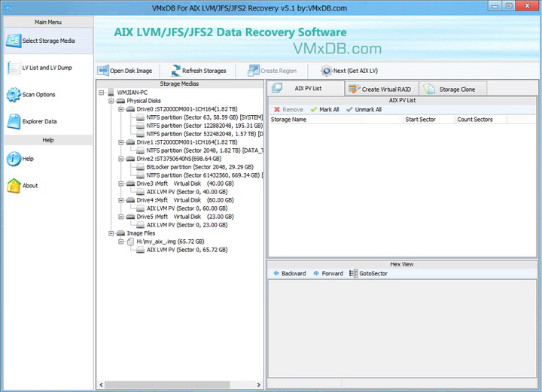Open LV List and LV Dump

tap(47, 68)
